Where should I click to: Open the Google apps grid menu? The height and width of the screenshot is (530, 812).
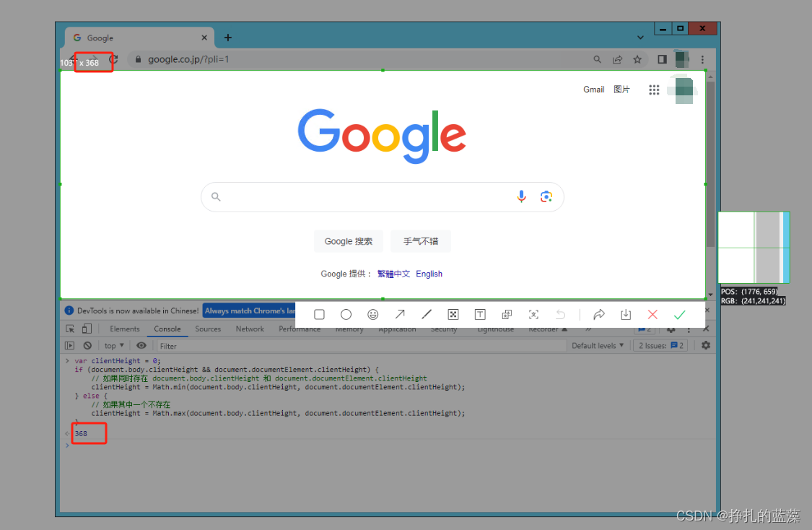coord(654,90)
